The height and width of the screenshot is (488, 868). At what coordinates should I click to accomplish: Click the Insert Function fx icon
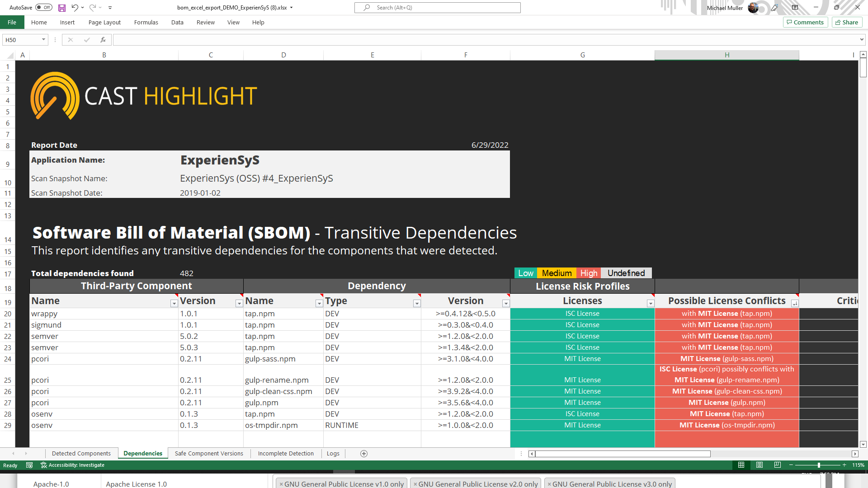(x=103, y=40)
